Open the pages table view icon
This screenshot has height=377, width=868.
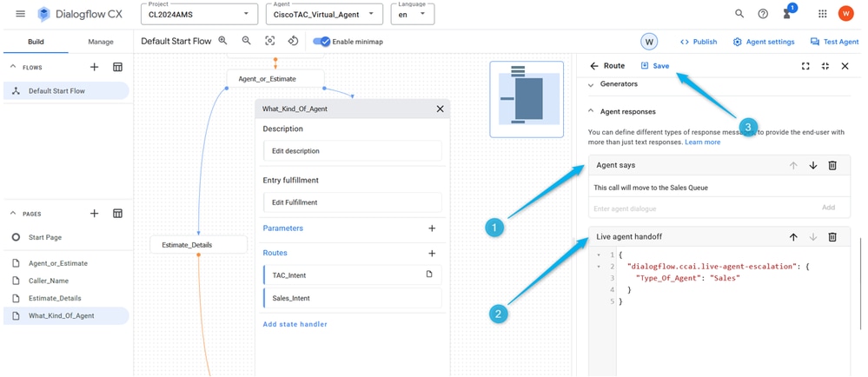117,213
